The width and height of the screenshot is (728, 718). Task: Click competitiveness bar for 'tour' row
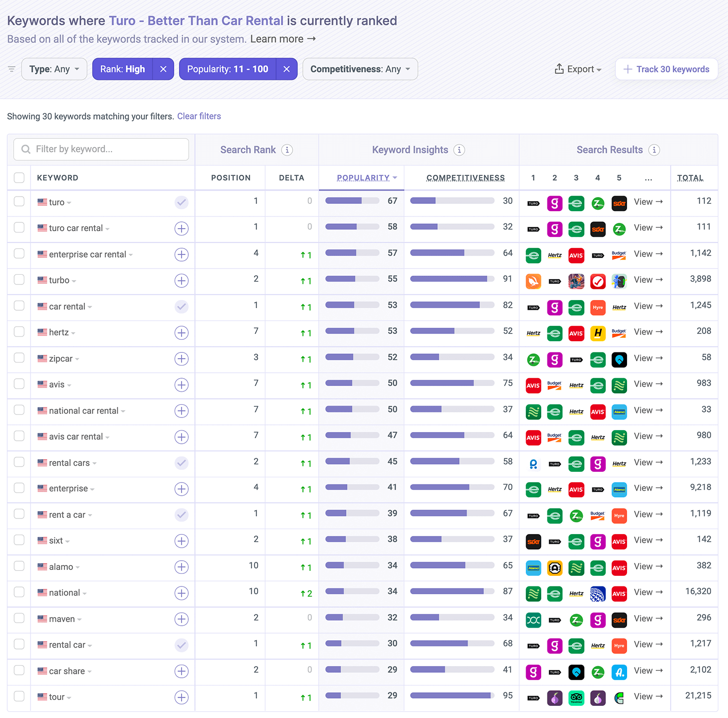tap(452, 695)
